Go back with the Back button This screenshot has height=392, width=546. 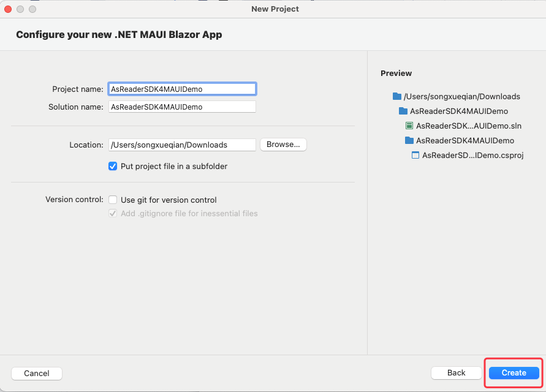pyautogui.click(x=456, y=372)
